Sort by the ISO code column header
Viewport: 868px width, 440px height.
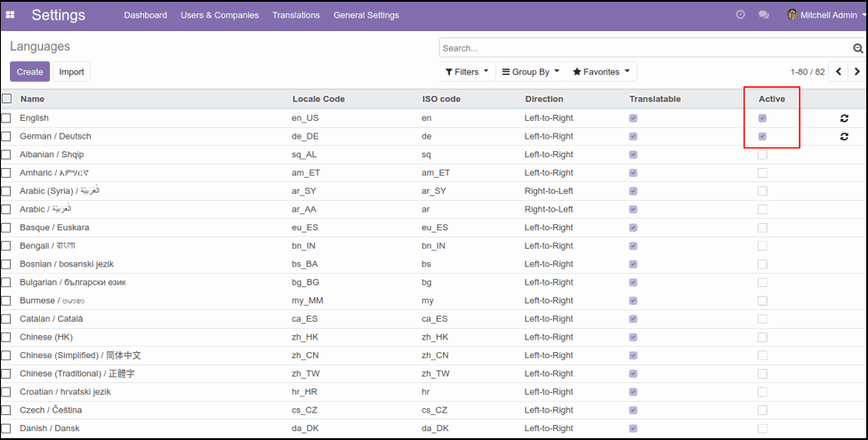tap(441, 99)
